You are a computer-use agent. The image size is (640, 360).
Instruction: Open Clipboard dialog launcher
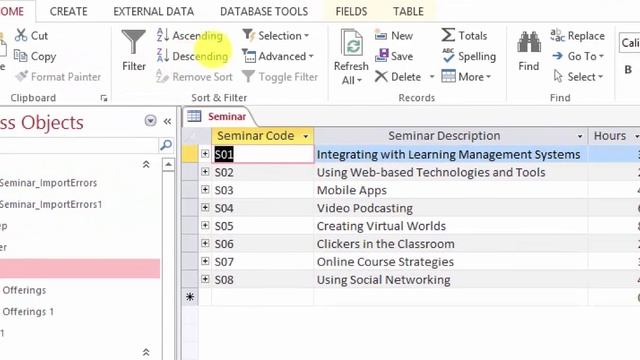tap(104, 98)
